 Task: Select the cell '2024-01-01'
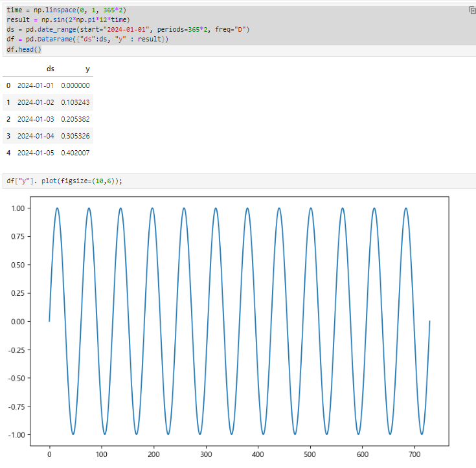tap(36, 85)
